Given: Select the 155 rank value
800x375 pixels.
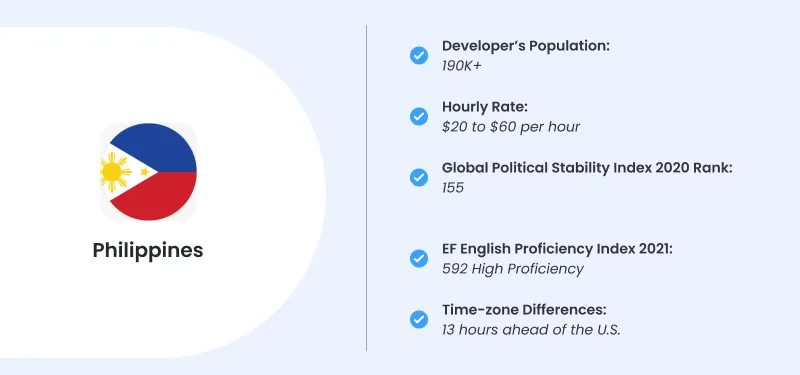Looking at the screenshot, I should point(453,188).
